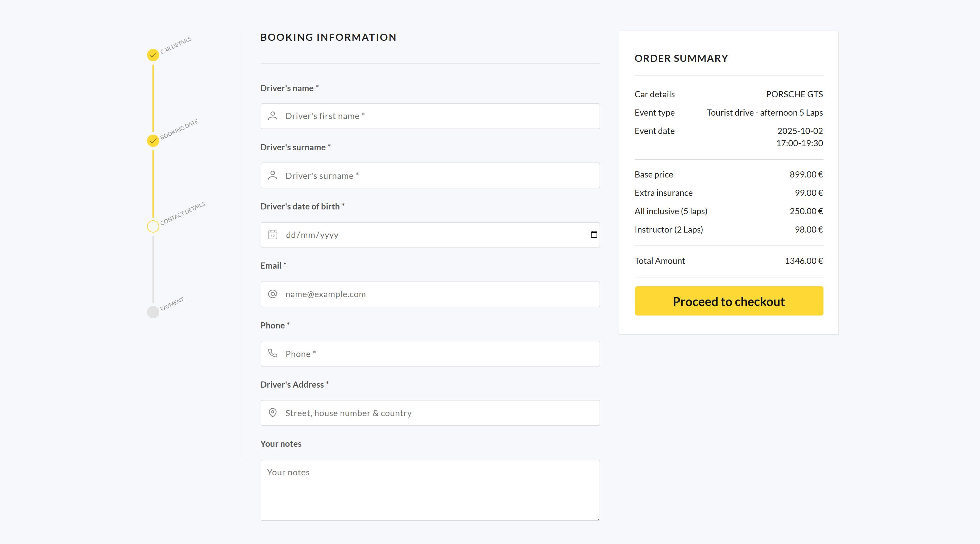Viewport: 980px width, 544px height.
Task: Click the map pin icon in address field
Action: (272, 412)
